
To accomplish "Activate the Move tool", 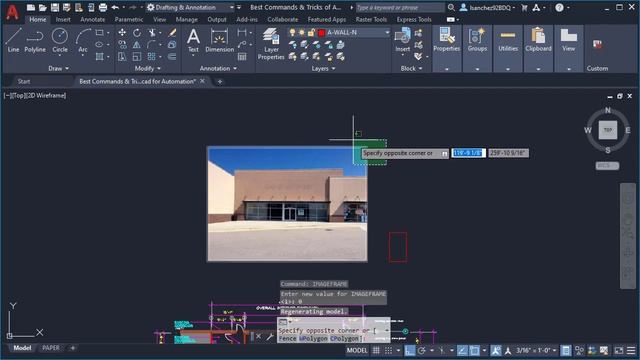I will click(x=122, y=33).
